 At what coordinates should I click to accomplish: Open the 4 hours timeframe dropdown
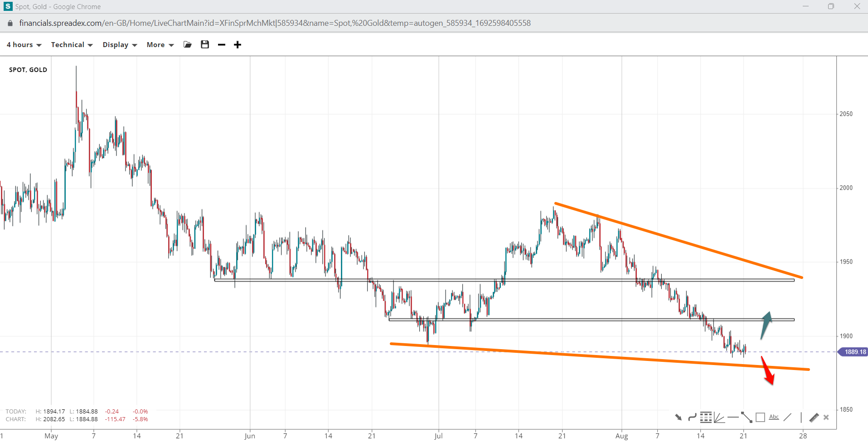[24, 44]
